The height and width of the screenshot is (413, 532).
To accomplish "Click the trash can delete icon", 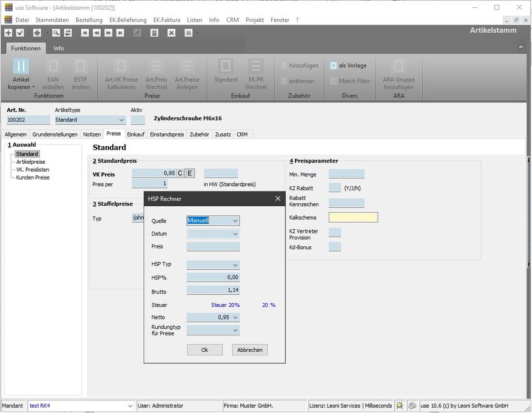I will click(x=154, y=33).
